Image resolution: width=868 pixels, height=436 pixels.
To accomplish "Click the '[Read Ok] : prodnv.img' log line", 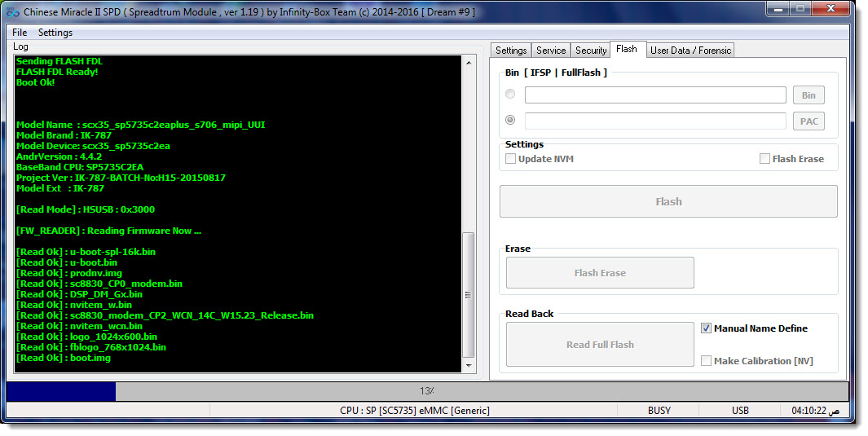I will pos(69,273).
